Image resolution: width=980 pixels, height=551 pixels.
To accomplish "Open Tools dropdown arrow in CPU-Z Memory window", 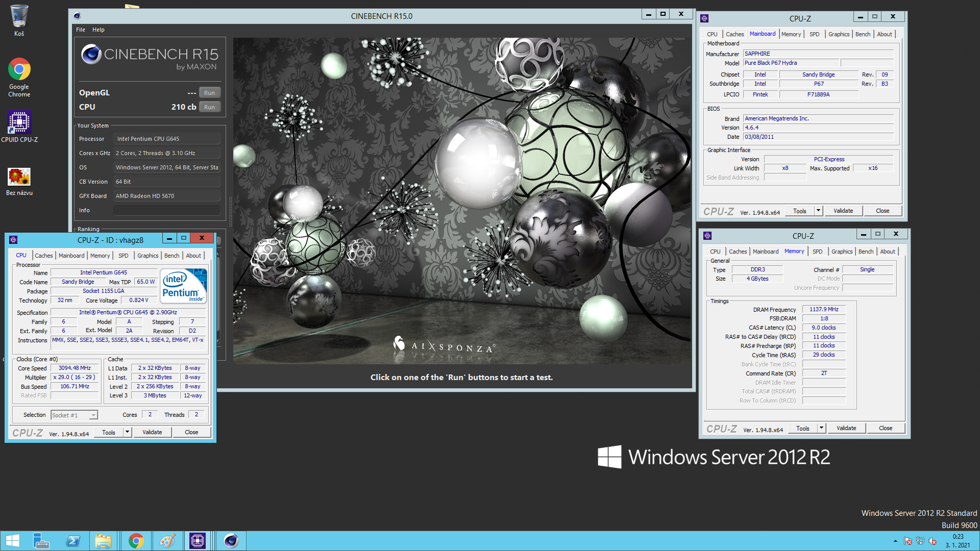I will (821, 428).
